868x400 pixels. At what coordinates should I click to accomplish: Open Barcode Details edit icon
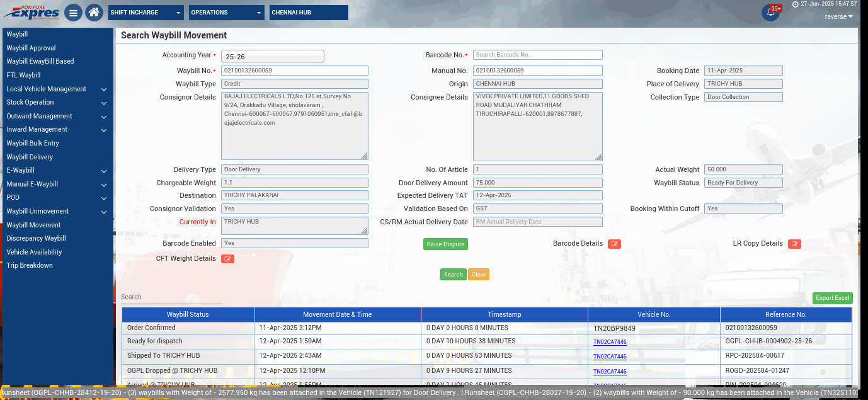click(614, 244)
